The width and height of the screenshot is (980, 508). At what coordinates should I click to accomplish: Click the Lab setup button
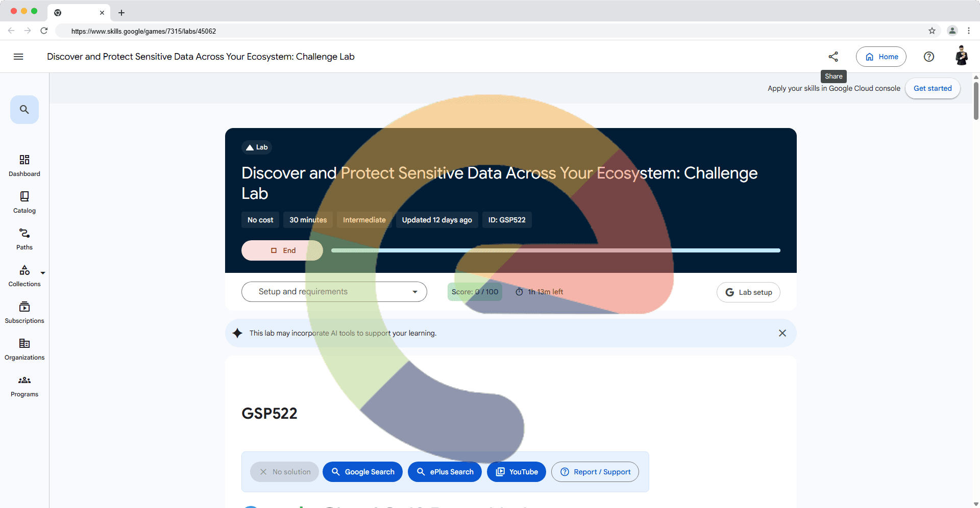[x=748, y=292]
